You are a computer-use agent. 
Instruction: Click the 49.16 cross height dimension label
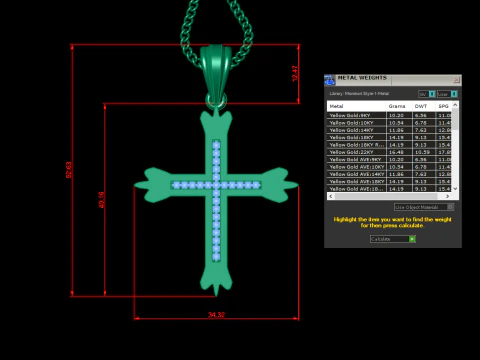pyautogui.click(x=102, y=200)
